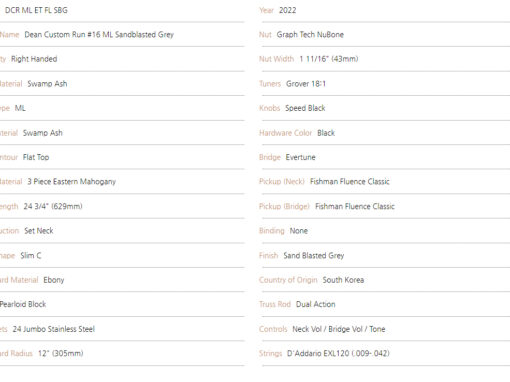This screenshot has height=382, width=510.
Task: Click the Evertune bridge value
Action: pos(300,157)
